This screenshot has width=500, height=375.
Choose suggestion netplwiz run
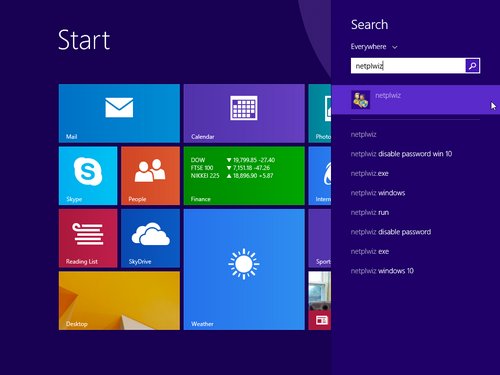370,212
